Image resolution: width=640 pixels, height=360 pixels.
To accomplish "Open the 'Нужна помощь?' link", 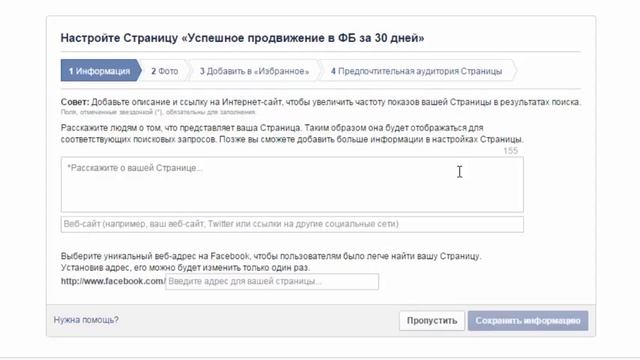I will click(x=86, y=320).
